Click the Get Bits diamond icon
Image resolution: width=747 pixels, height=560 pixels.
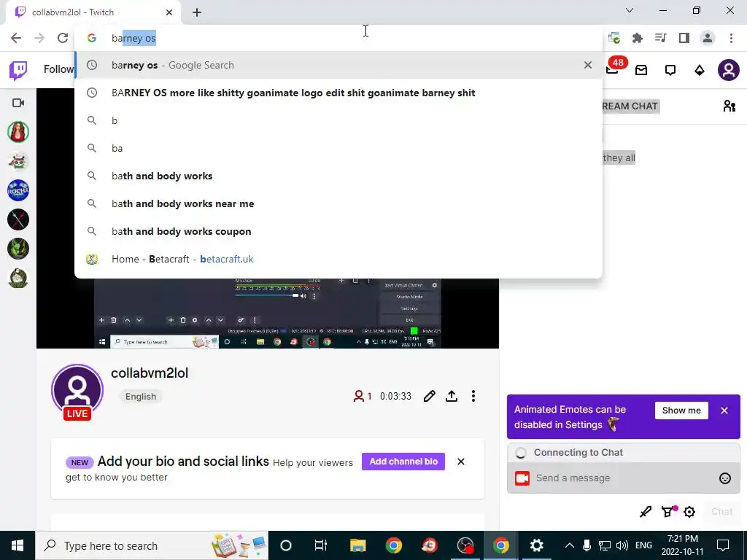coord(700,71)
